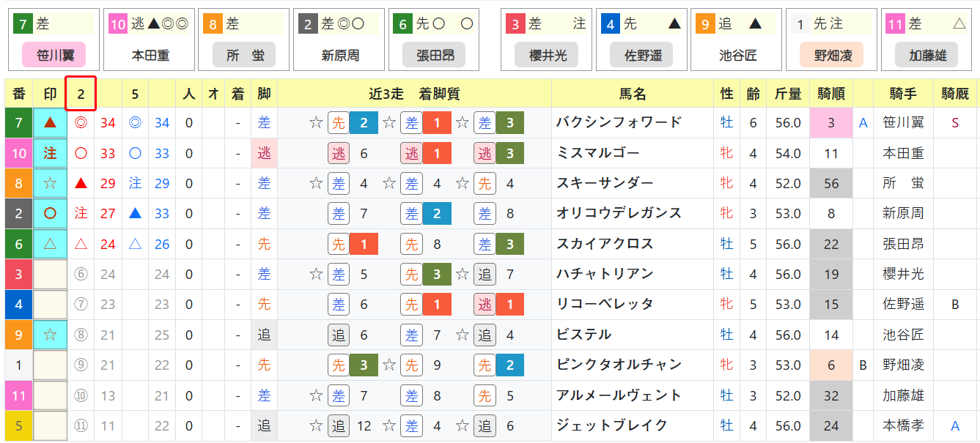Sort by the 印 column header
This screenshot has width=980, height=443.
(50, 94)
